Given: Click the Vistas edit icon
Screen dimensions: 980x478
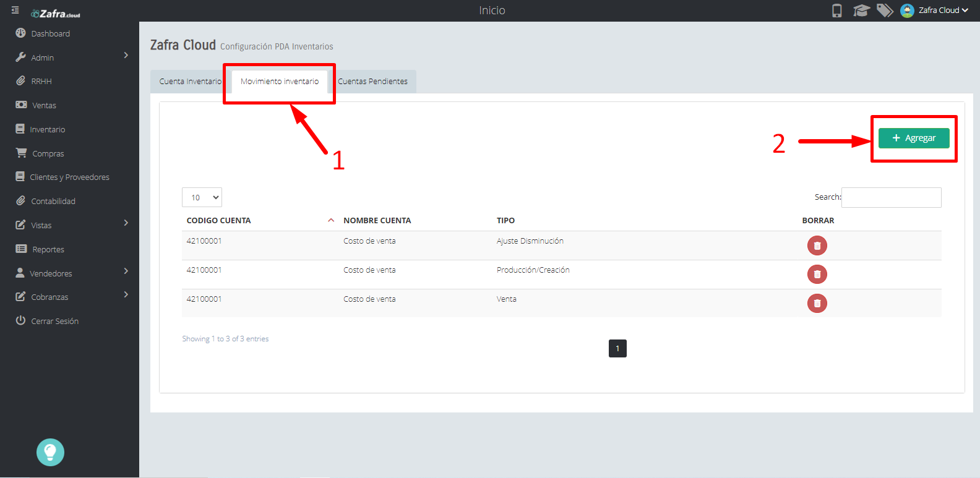Looking at the screenshot, I should point(20,224).
